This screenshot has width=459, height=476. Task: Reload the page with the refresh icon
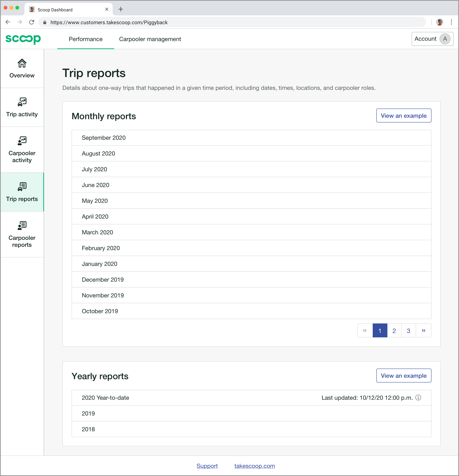coord(32,22)
